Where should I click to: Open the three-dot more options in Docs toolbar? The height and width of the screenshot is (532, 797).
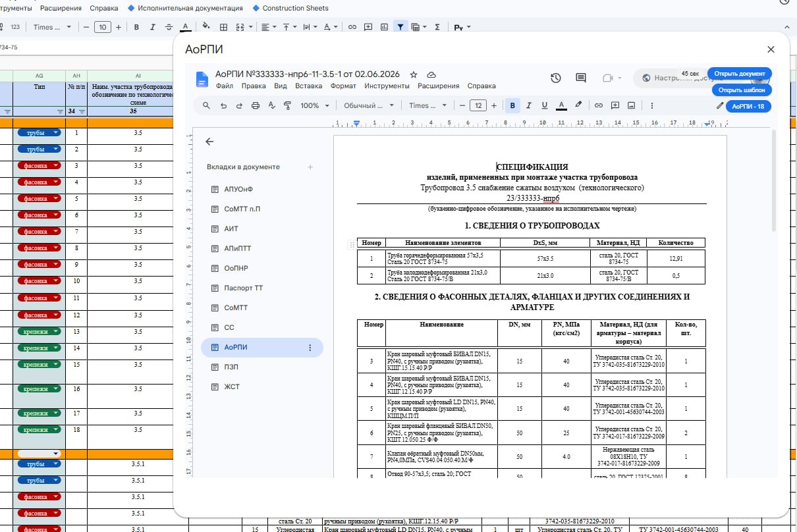pos(652,105)
